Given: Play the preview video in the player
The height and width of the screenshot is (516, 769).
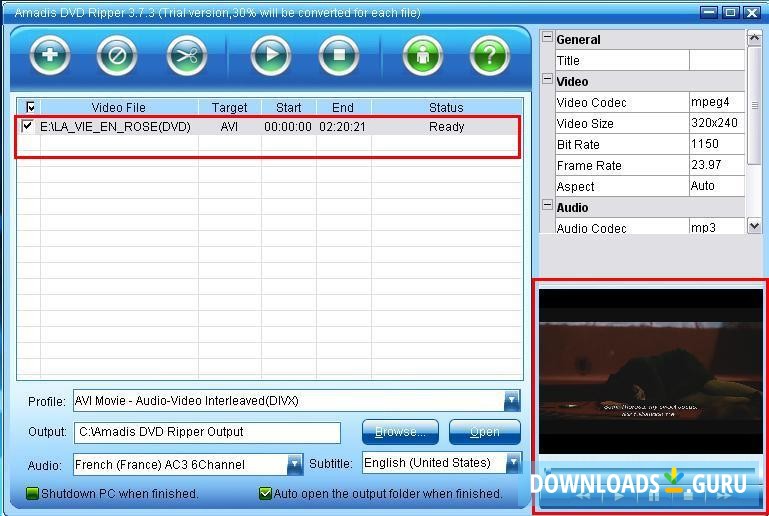Looking at the screenshot, I should (618, 496).
